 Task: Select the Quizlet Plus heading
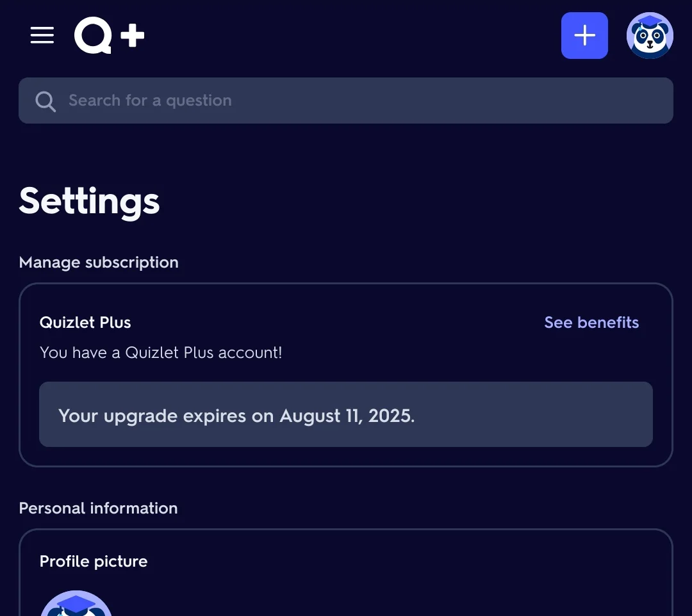coord(85,322)
